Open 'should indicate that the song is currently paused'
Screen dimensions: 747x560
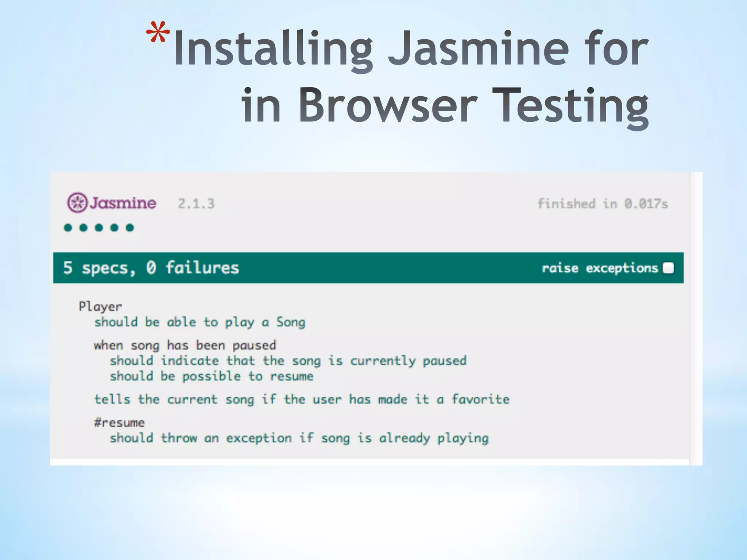tap(288, 361)
